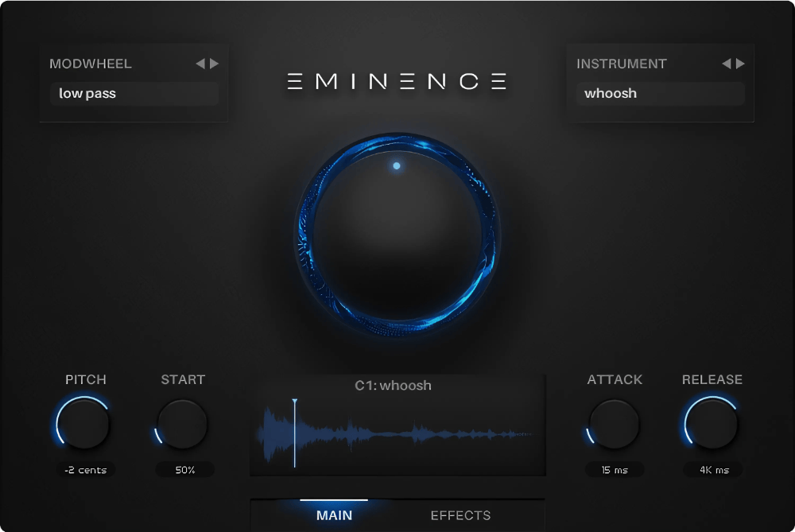This screenshot has width=795, height=532.
Task: Click the INSTRUMENT label
Action: [621, 64]
